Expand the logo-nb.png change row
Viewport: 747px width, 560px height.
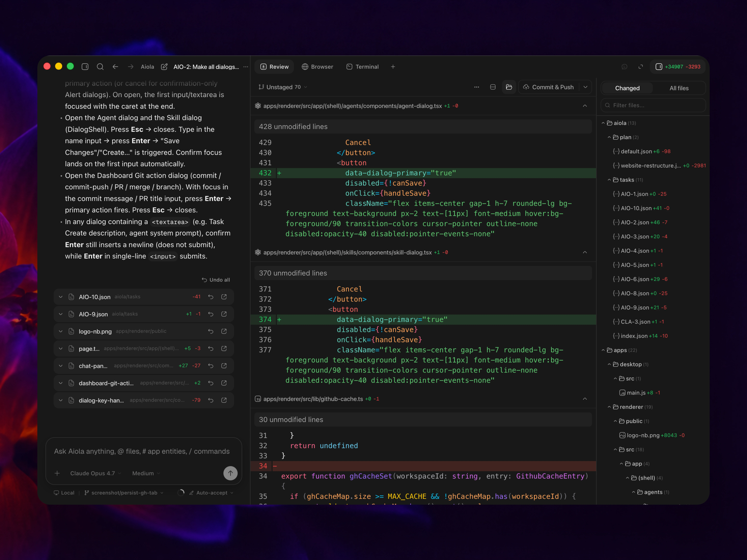(x=61, y=331)
